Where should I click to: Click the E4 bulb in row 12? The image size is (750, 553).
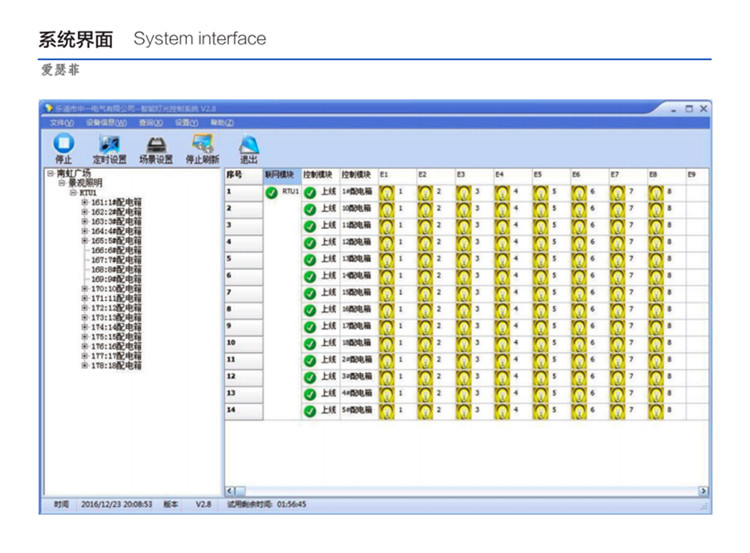tap(502, 377)
